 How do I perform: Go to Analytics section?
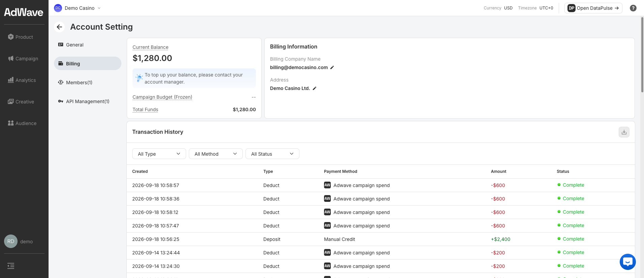pos(22,80)
